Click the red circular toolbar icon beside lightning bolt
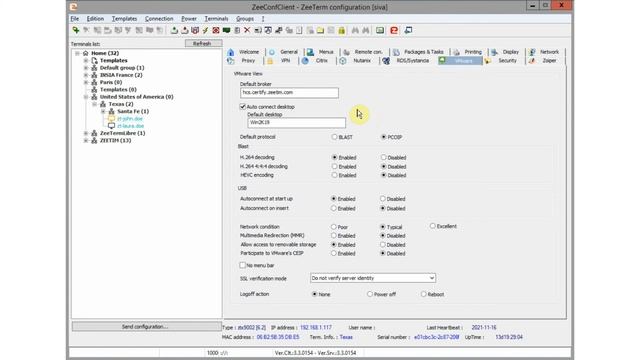Viewport: 640px width, 360px height. click(216, 30)
